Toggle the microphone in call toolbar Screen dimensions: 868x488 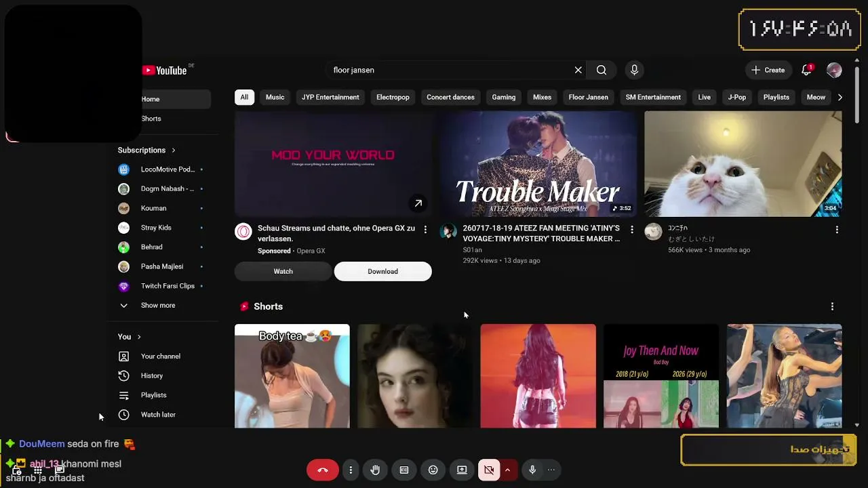(532, 470)
